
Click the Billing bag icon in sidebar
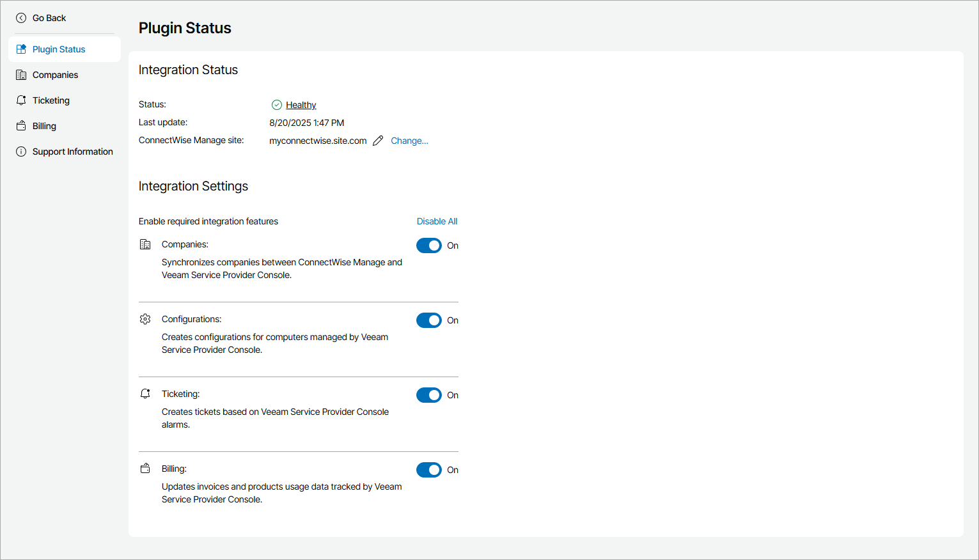(x=22, y=125)
